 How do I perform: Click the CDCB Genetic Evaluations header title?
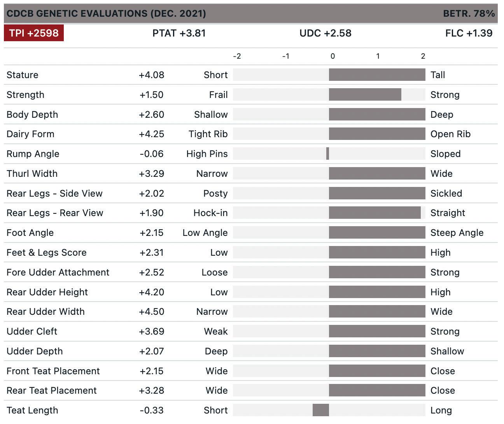[x=106, y=14]
